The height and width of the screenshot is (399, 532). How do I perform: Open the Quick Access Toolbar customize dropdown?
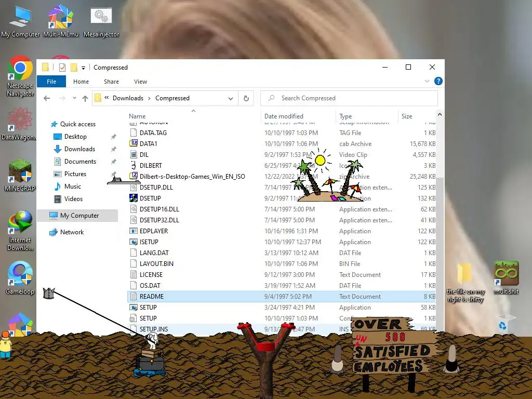(83, 68)
